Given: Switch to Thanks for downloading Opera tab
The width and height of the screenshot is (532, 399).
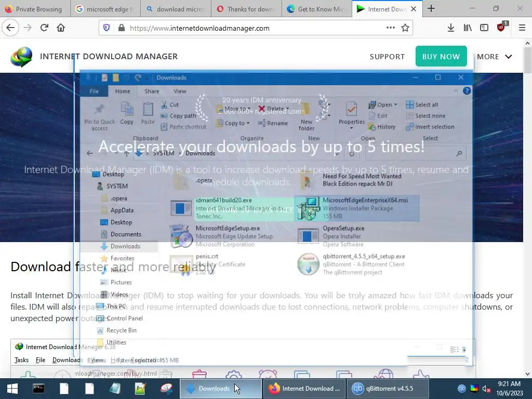Looking at the screenshot, I should (247, 9).
